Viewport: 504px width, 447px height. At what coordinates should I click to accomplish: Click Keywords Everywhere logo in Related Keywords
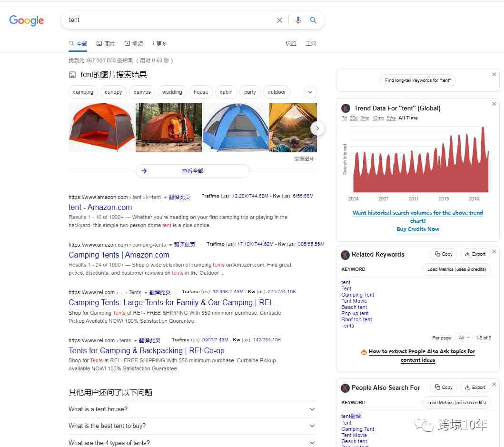(x=345, y=255)
